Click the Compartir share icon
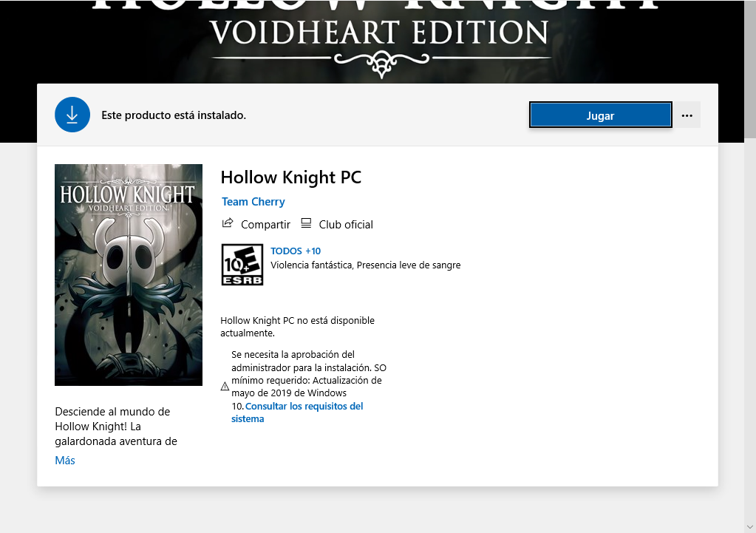 pyautogui.click(x=228, y=223)
